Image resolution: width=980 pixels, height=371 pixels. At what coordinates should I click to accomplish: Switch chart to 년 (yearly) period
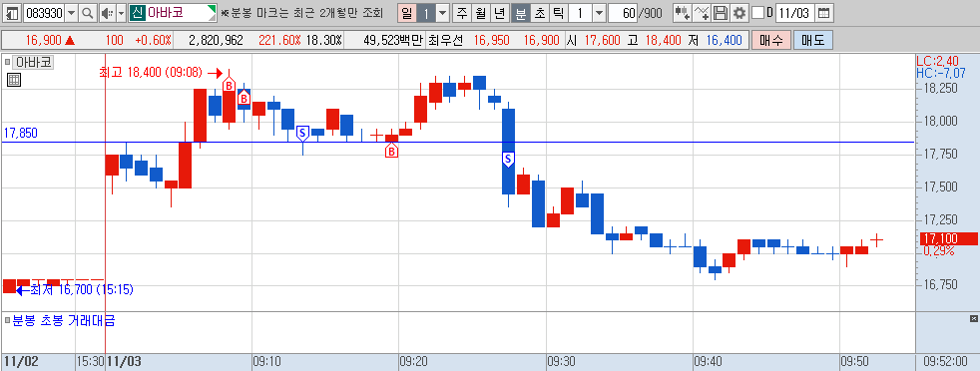499,13
